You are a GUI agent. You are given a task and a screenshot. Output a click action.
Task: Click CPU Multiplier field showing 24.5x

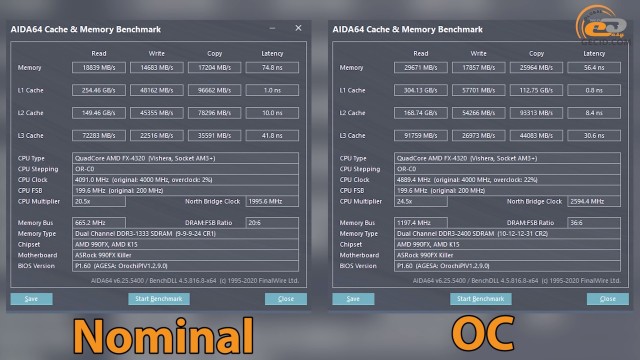point(421,201)
